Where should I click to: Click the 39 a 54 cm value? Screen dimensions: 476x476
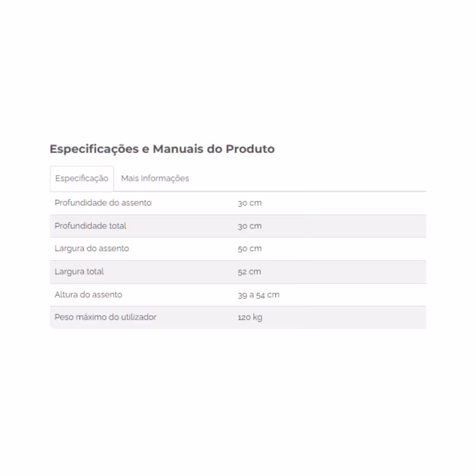tap(259, 295)
